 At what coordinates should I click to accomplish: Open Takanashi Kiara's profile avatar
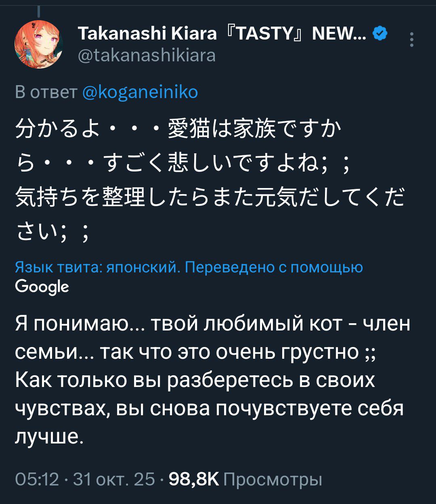[38, 44]
